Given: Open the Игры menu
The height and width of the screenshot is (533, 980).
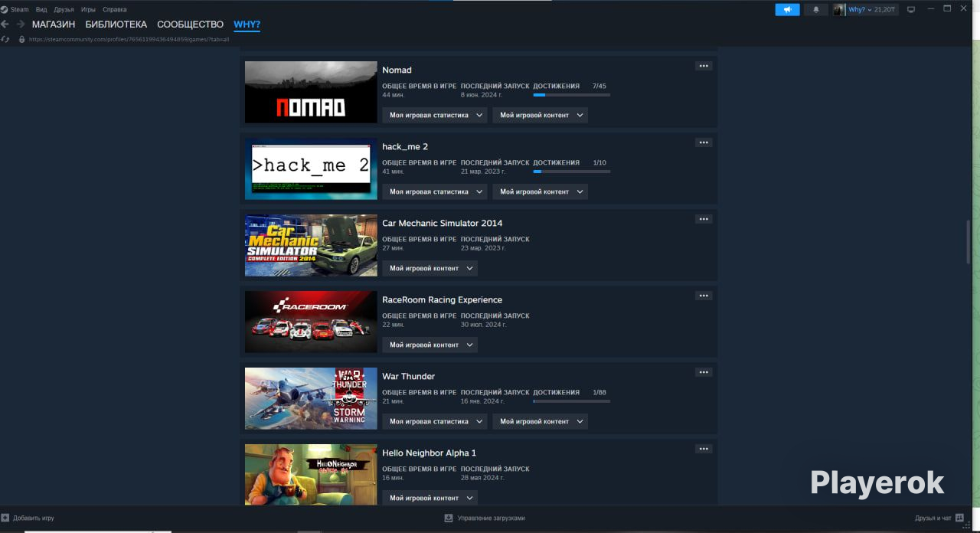Looking at the screenshot, I should tap(88, 9).
